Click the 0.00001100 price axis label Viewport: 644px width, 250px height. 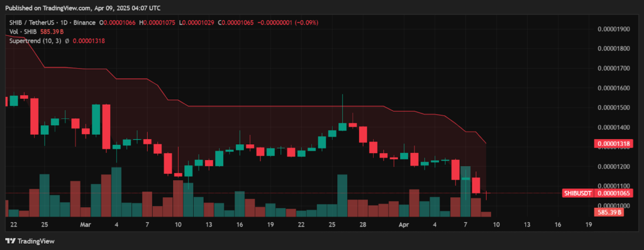(614, 186)
